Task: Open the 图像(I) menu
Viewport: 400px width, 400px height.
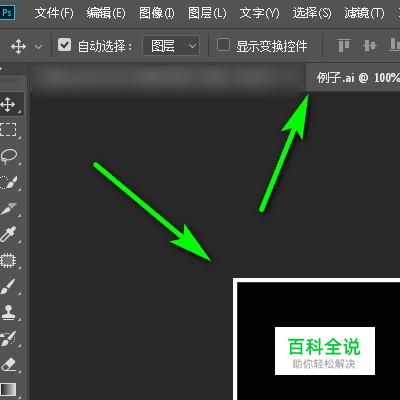Action: pyautogui.click(x=157, y=13)
